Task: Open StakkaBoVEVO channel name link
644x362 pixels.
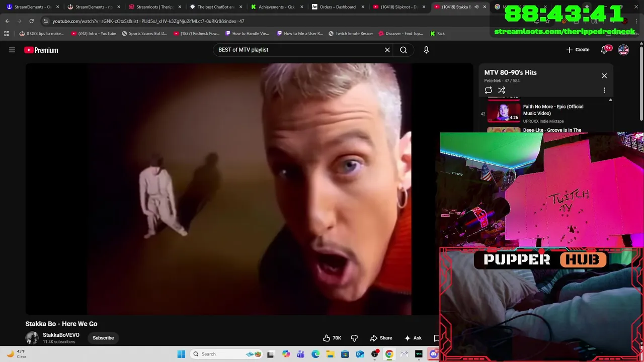Action: [61, 335]
